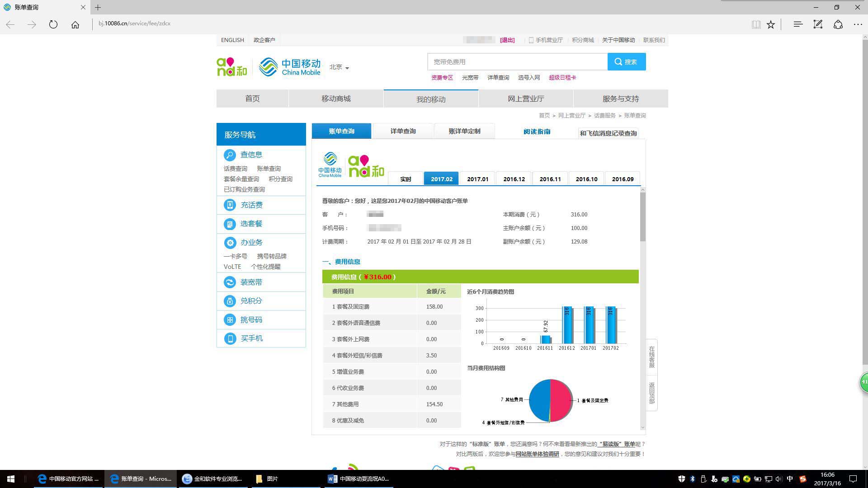
Task: Open Word document in taskbar
Action: (359, 479)
